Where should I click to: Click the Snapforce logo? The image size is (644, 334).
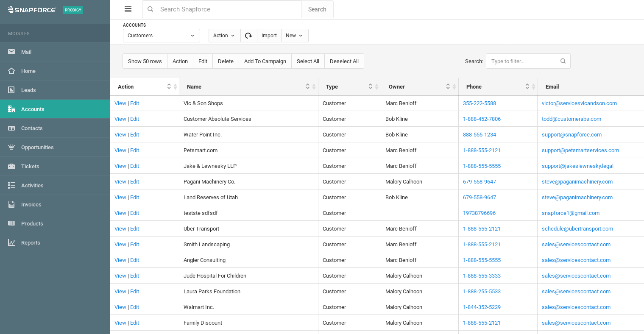[32, 10]
